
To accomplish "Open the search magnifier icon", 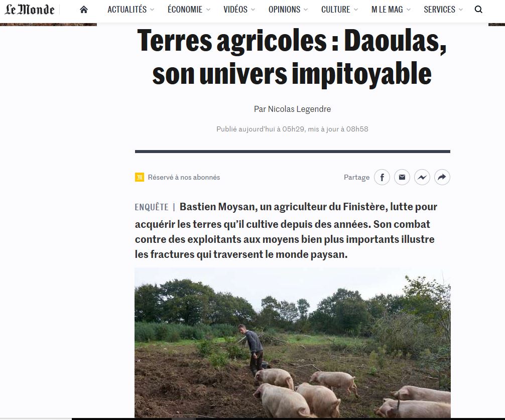I will 478,10.
